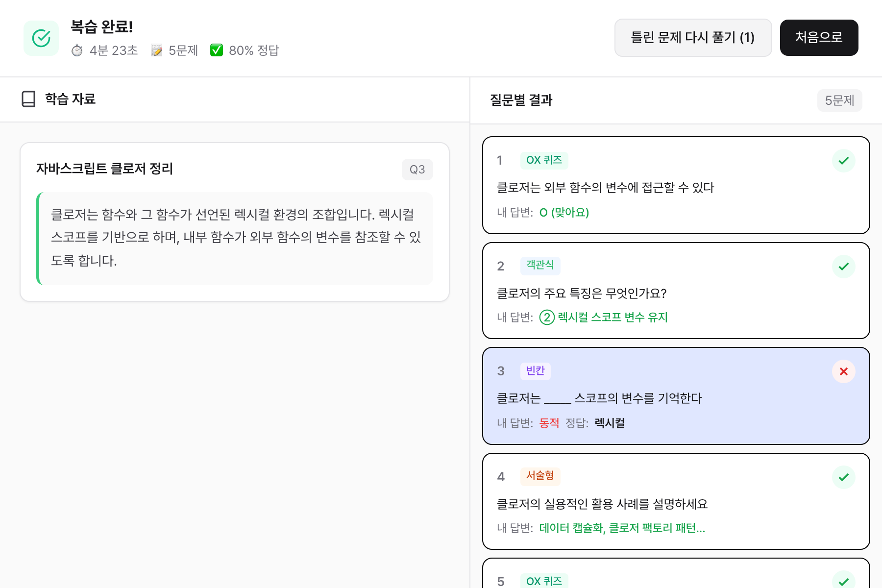The height and width of the screenshot is (588, 882).
Task: Click the green check icon on question 1
Action: tap(843, 161)
